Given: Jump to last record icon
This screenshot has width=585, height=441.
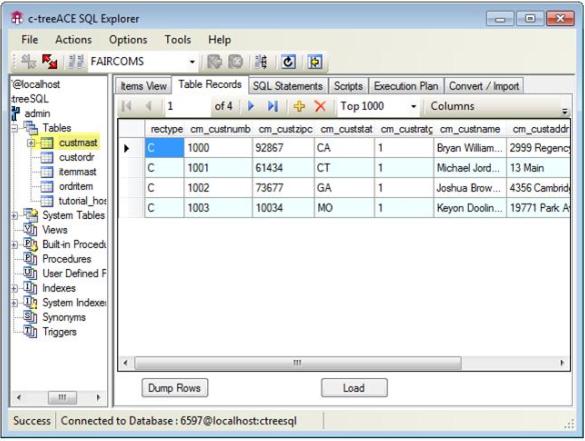Looking at the screenshot, I should [273, 106].
